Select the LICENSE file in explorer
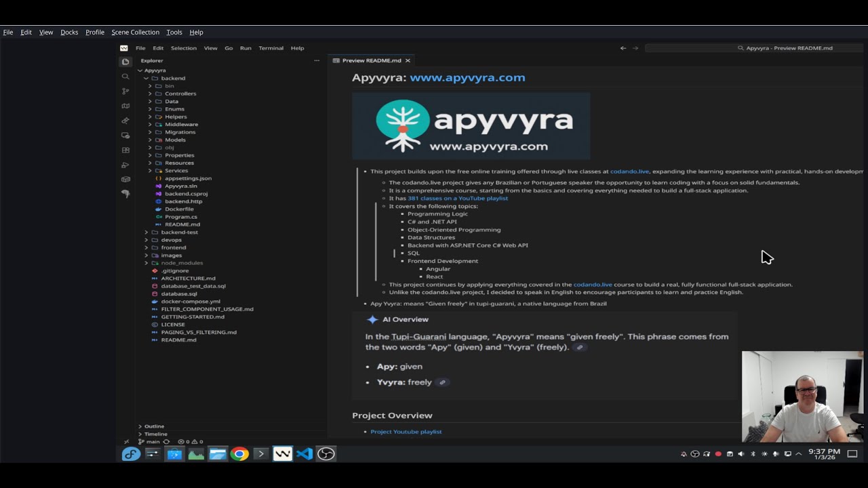This screenshot has height=488, width=868. click(173, 325)
